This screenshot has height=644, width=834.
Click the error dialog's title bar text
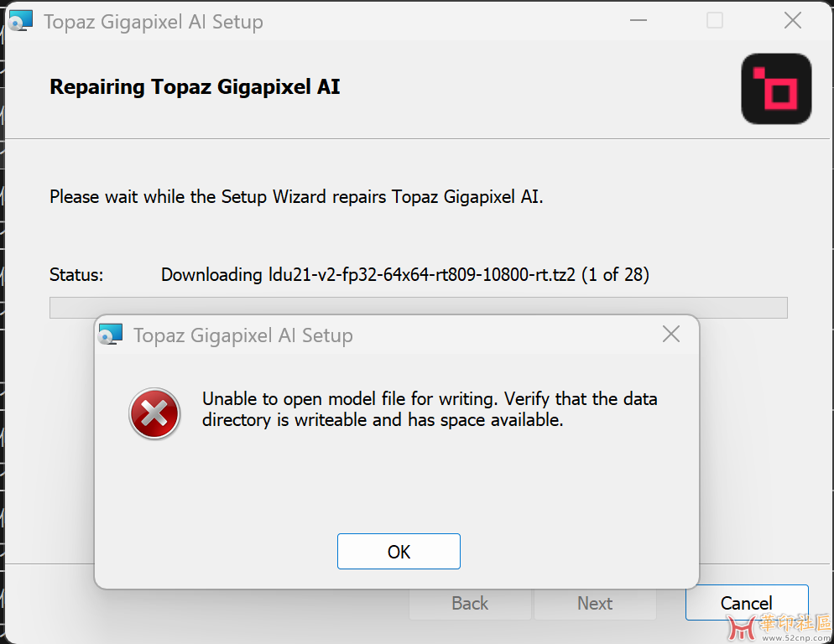(x=243, y=335)
